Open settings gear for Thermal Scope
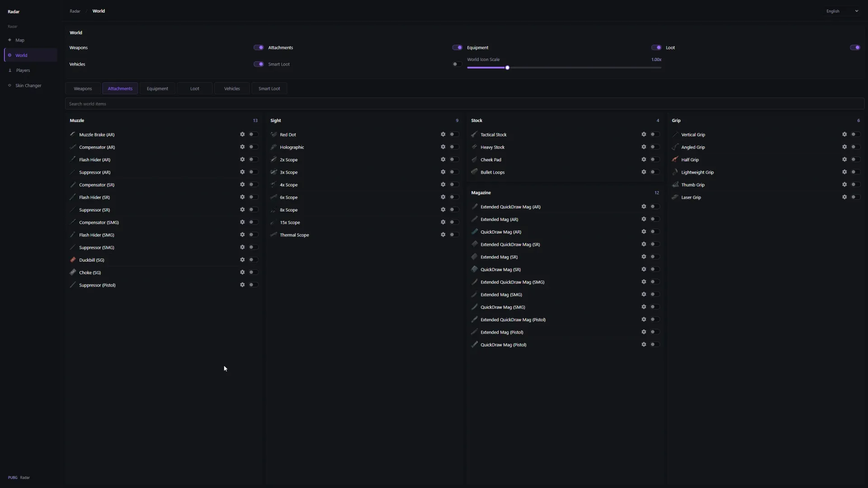The image size is (868, 488). pyautogui.click(x=443, y=235)
